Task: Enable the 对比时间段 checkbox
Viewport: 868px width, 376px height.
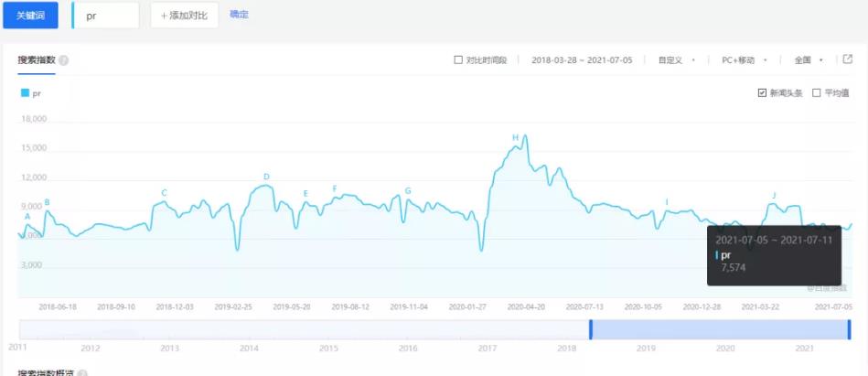Action: tap(459, 60)
